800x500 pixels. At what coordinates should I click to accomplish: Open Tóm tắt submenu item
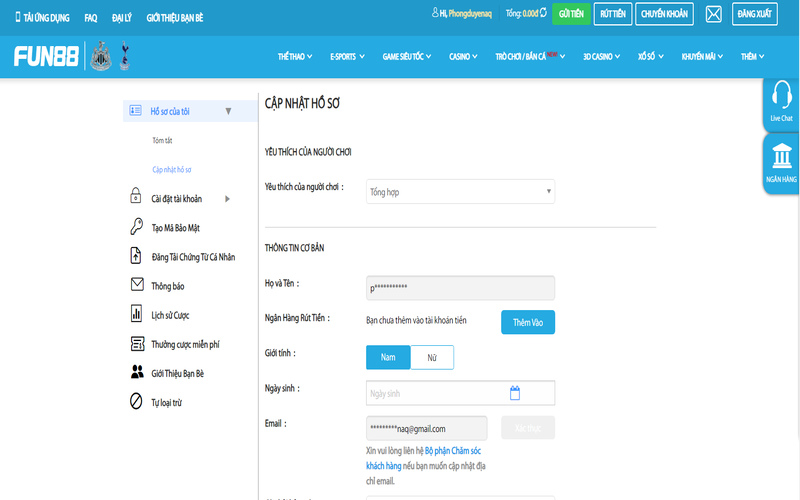click(162, 140)
